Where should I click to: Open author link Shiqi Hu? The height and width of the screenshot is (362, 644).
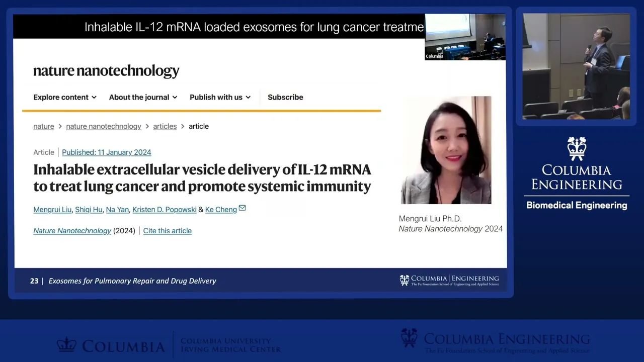click(89, 210)
